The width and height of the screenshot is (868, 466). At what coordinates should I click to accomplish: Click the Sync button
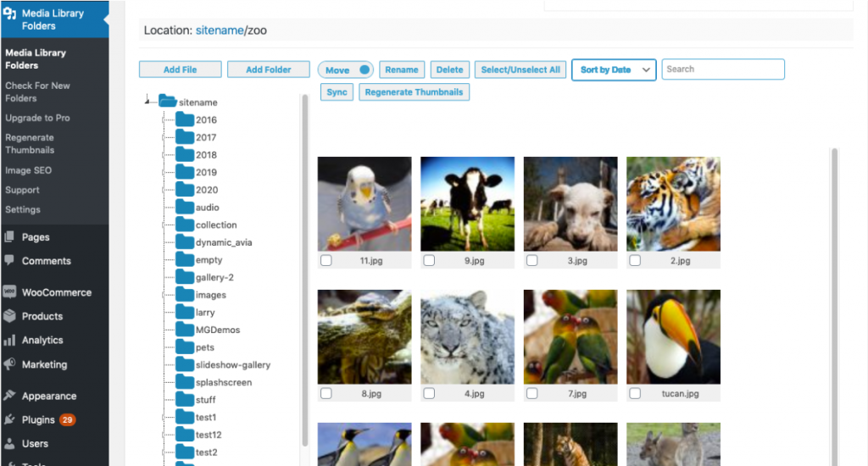click(337, 92)
